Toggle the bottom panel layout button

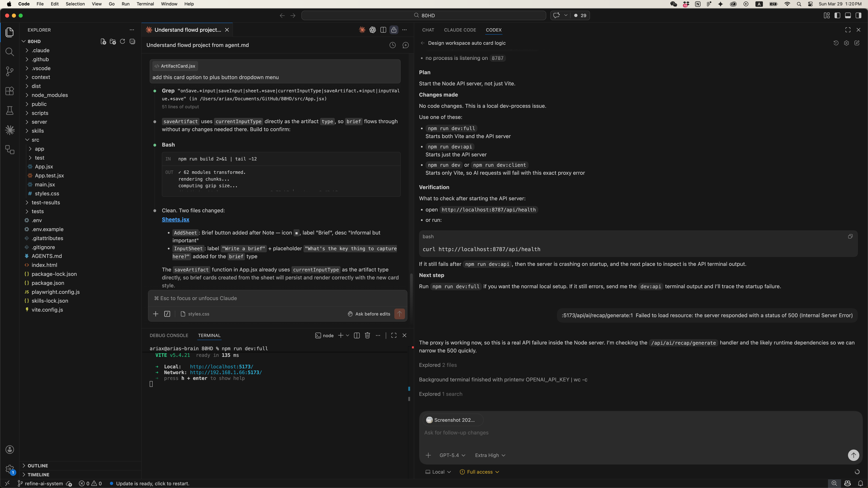point(848,15)
